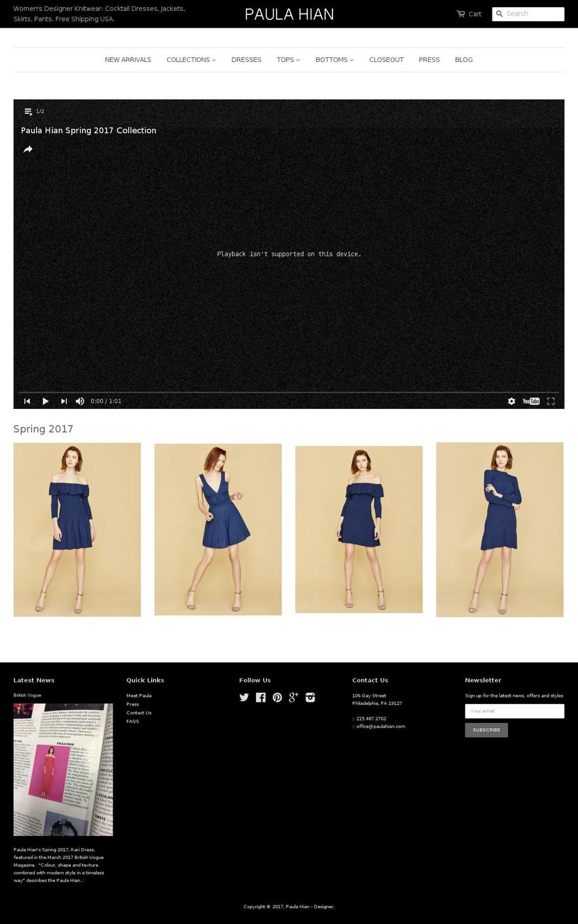Open the video on YouTube

(x=532, y=401)
